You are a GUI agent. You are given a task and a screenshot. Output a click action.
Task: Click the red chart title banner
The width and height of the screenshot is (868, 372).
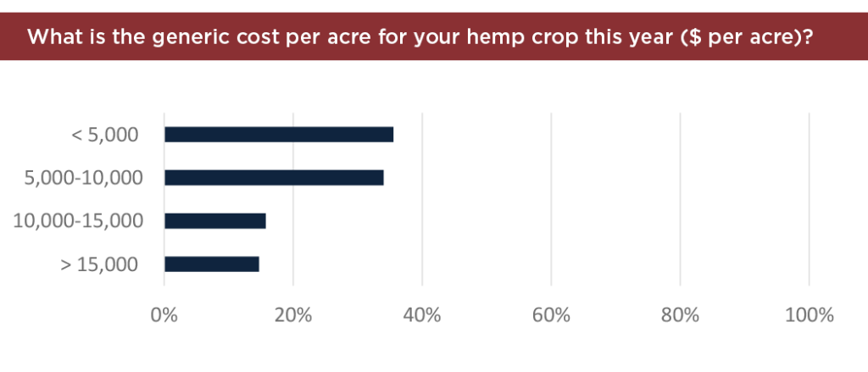coord(434,36)
